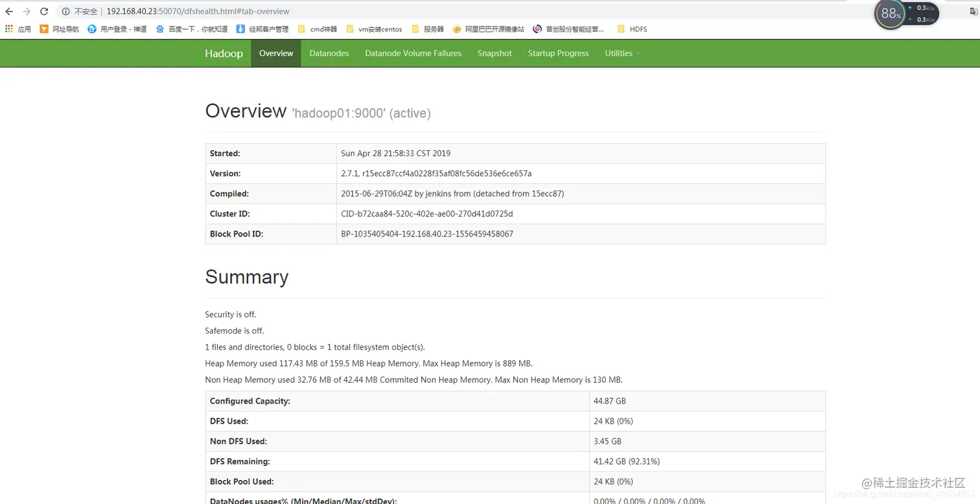Click the 1 files and directories line

coord(315,347)
